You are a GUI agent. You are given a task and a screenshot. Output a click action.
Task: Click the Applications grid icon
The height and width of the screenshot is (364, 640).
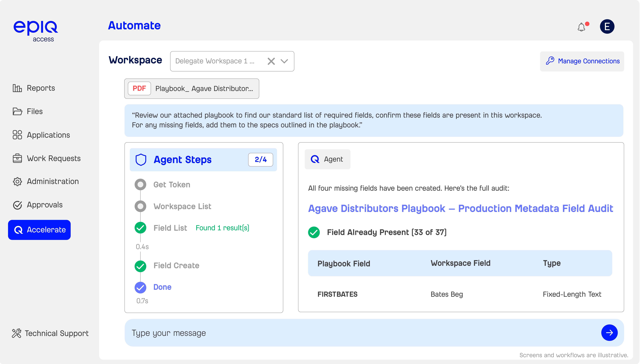click(x=17, y=135)
